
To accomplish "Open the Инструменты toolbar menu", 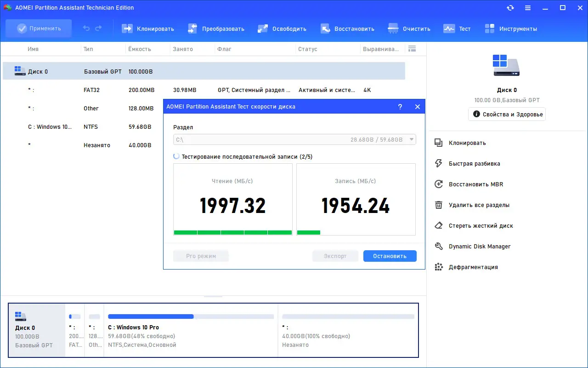I will click(x=511, y=29).
